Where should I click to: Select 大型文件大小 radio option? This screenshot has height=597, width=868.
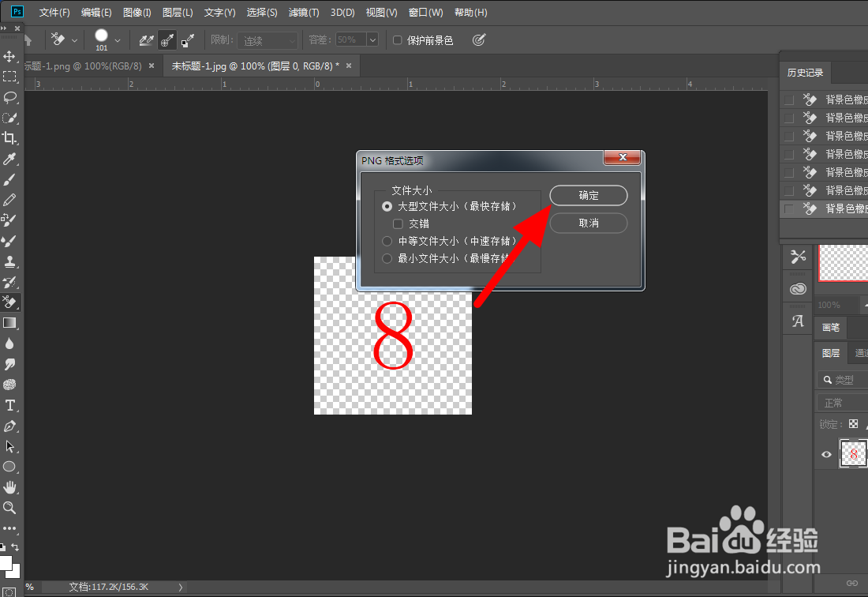coord(387,206)
